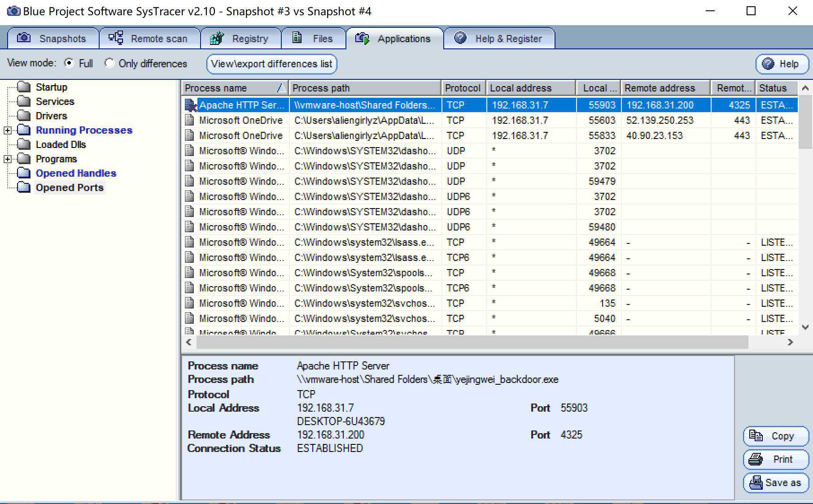Click the Drivers folder icon

pyautogui.click(x=24, y=115)
